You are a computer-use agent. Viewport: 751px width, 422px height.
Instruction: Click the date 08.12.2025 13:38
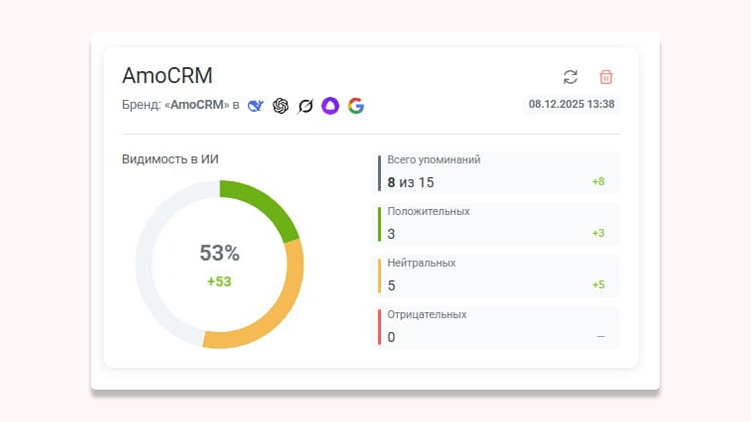pos(571,104)
